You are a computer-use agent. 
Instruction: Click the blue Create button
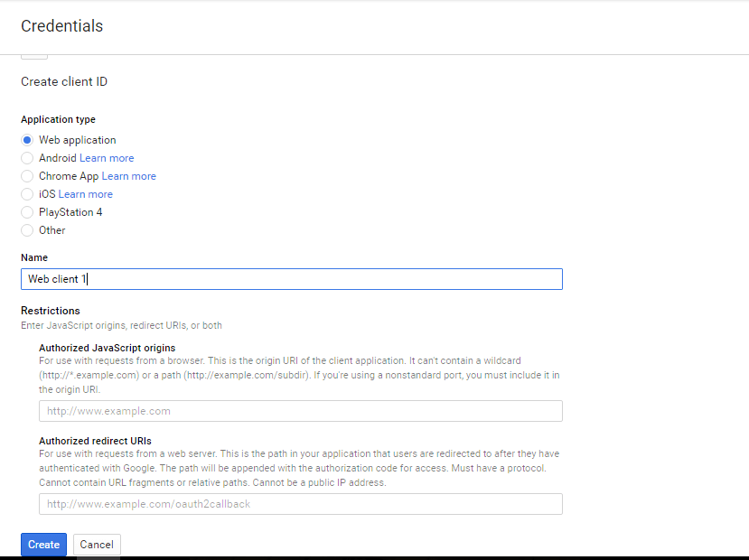pyautogui.click(x=44, y=545)
